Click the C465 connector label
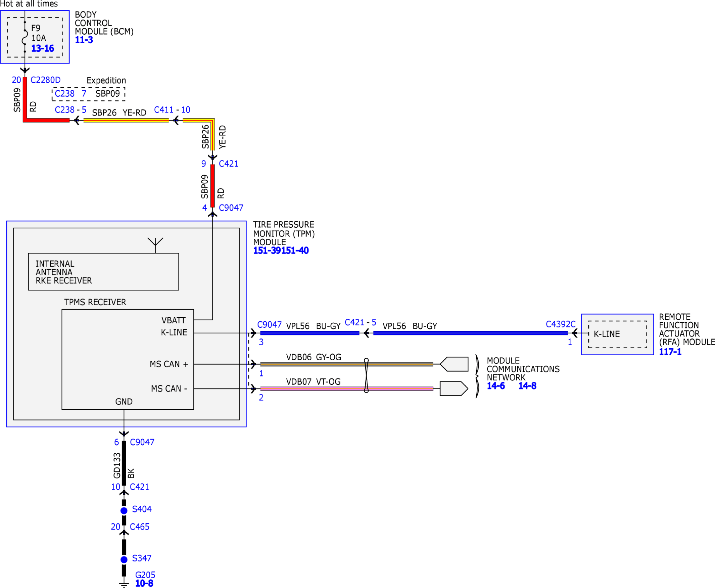Viewport: 715px width, 588px height. pos(140,527)
